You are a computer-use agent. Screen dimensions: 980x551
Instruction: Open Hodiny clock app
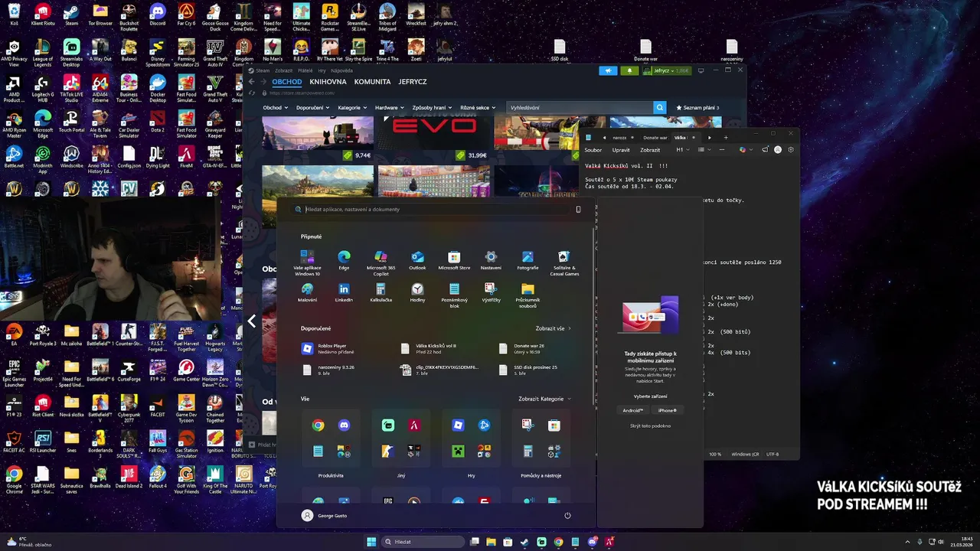pyautogui.click(x=417, y=292)
